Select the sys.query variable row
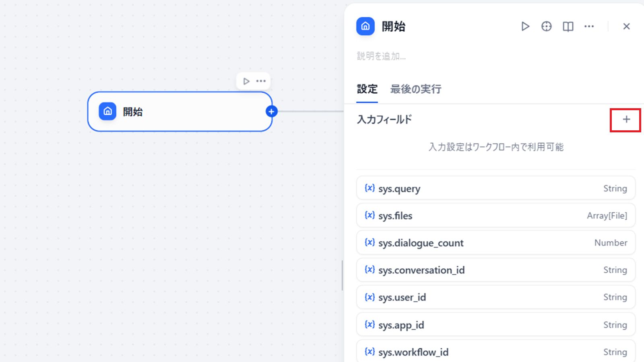Viewport: 644px width, 362px height. [x=495, y=188]
